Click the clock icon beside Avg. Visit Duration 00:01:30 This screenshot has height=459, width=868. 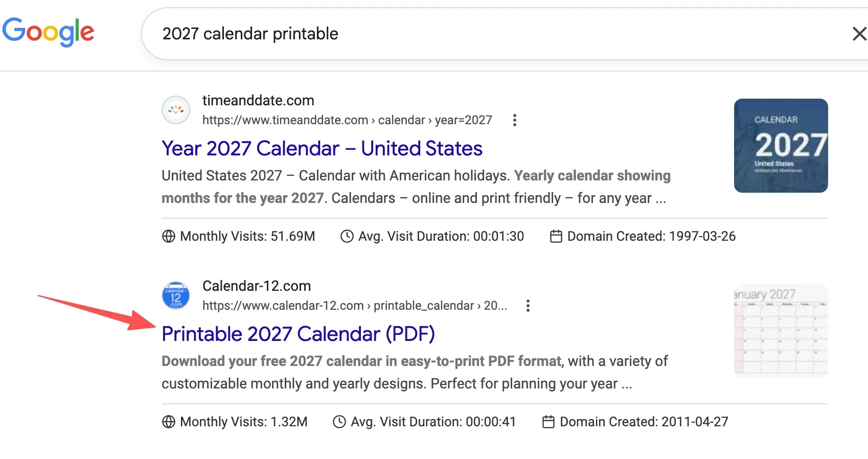pyautogui.click(x=347, y=236)
